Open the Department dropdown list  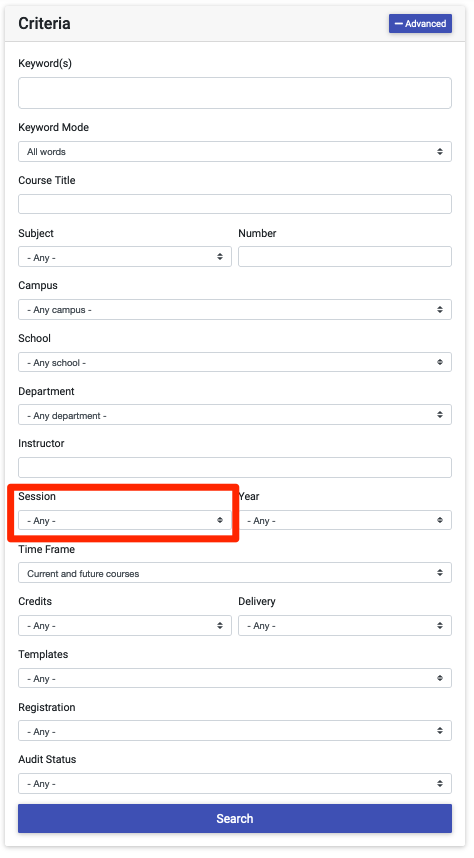click(x=234, y=415)
